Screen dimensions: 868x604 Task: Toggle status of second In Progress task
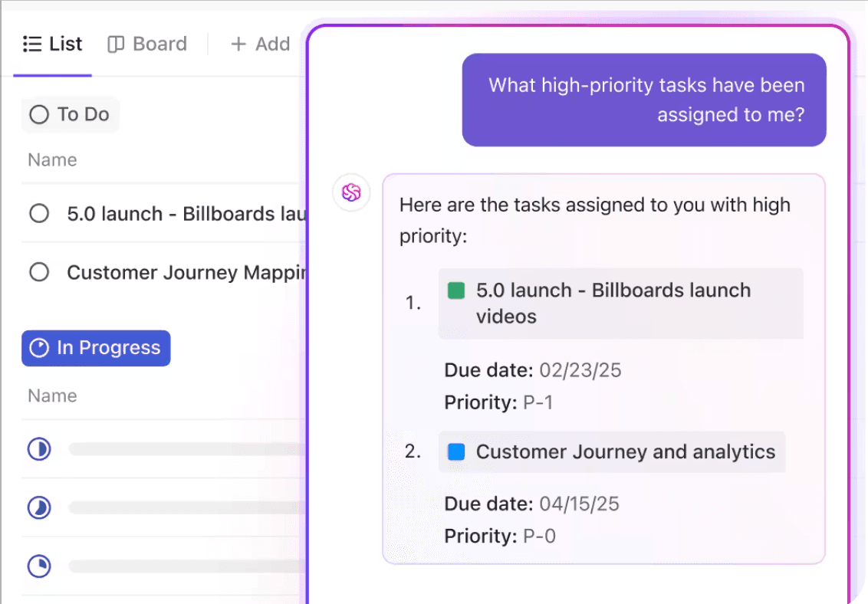tap(39, 507)
